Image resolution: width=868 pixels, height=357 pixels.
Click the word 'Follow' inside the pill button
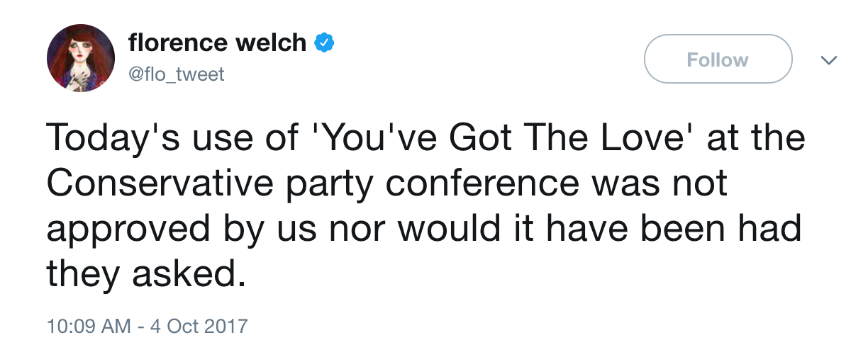(x=718, y=59)
